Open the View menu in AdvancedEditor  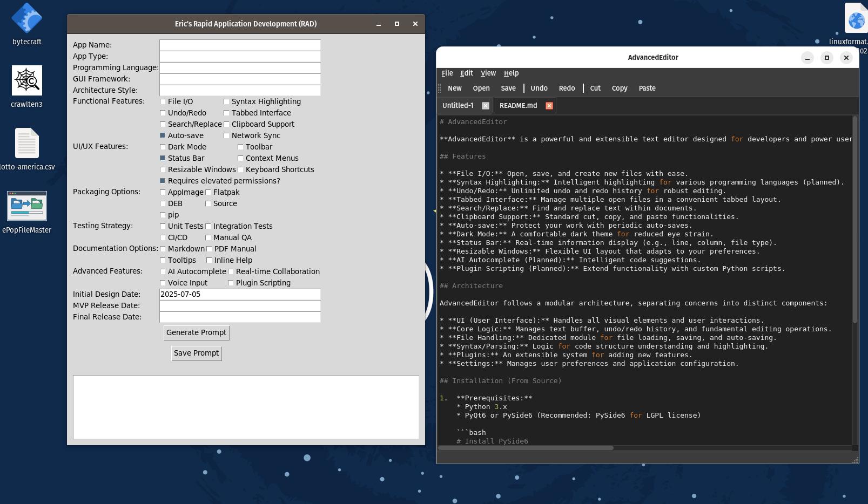pos(488,73)
